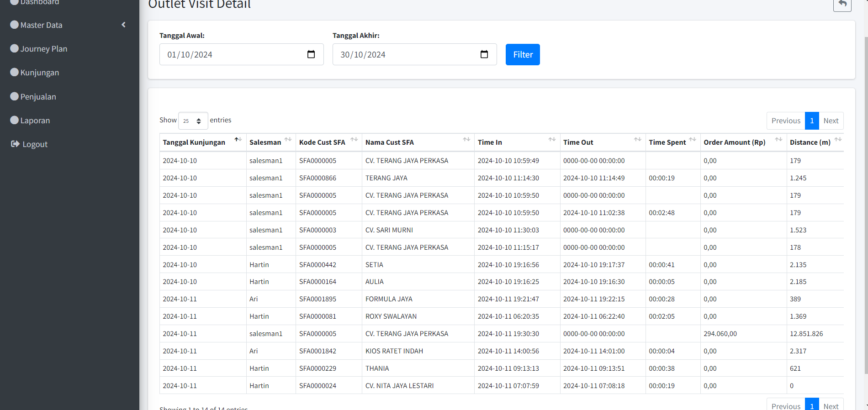Click the cell AULIA
Image resolution: width=868 pixels, height=410 pixels.
click(375, 282)
